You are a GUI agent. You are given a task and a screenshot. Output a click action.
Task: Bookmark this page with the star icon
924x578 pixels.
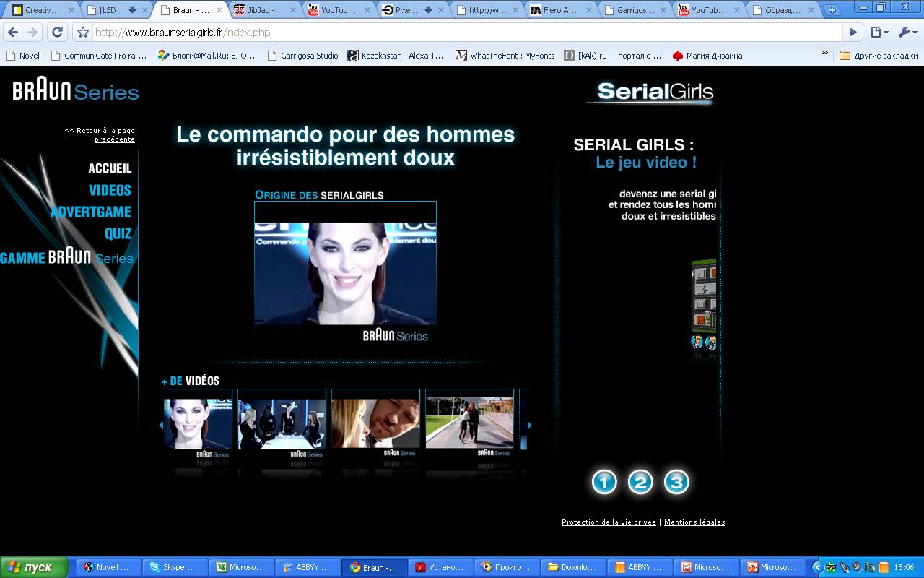point(83,33)
